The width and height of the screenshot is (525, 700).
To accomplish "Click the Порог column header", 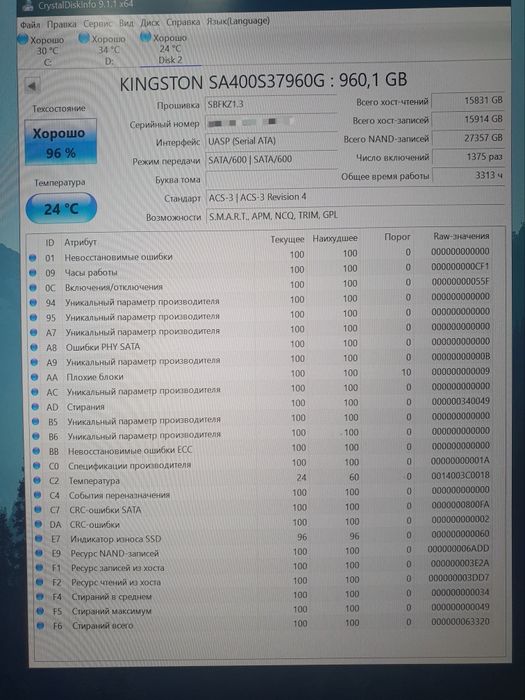I will [x=397, y=237].
